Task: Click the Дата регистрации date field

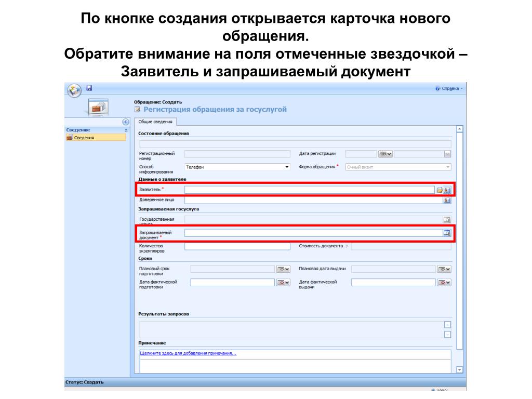Action: click(x=361, y=154)
